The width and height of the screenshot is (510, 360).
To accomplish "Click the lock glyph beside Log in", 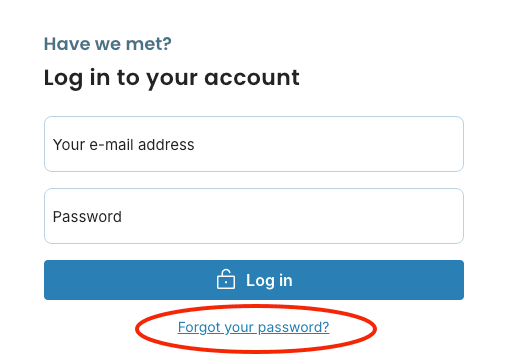I will (x=226, y=279).
